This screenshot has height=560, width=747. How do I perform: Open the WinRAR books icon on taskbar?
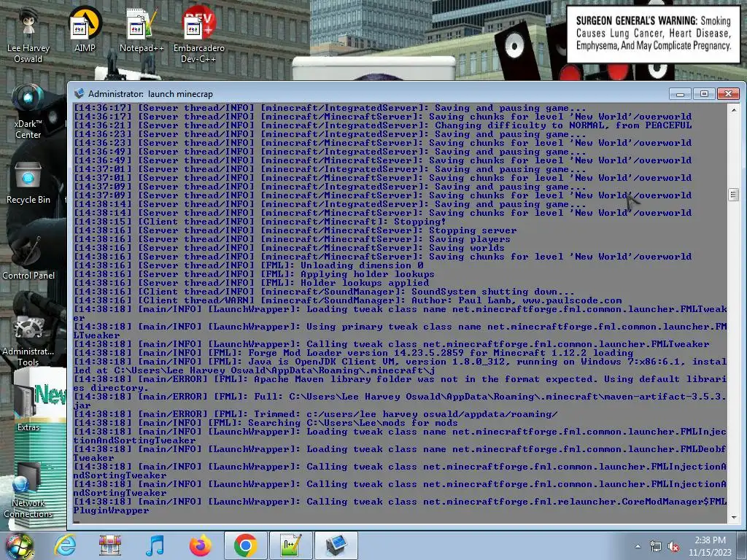point(110,545)
